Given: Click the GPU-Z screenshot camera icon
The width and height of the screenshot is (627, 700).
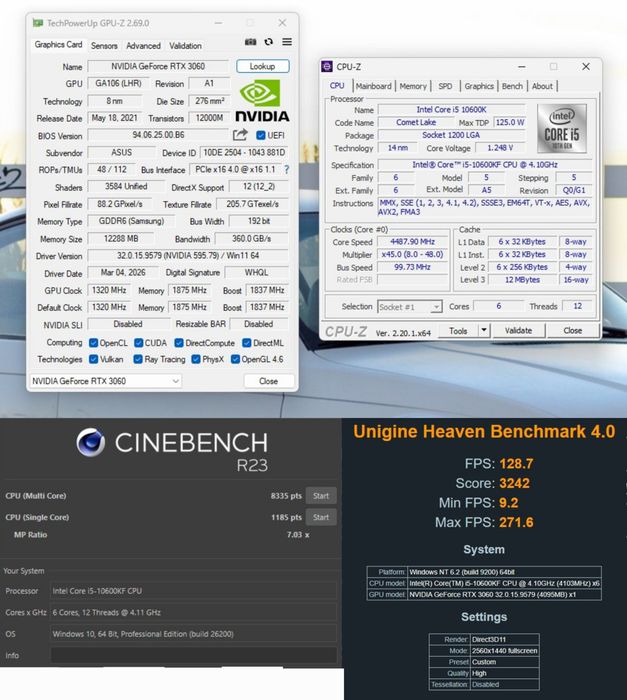Looking at the screenshot, I should [x=251, y=42].
